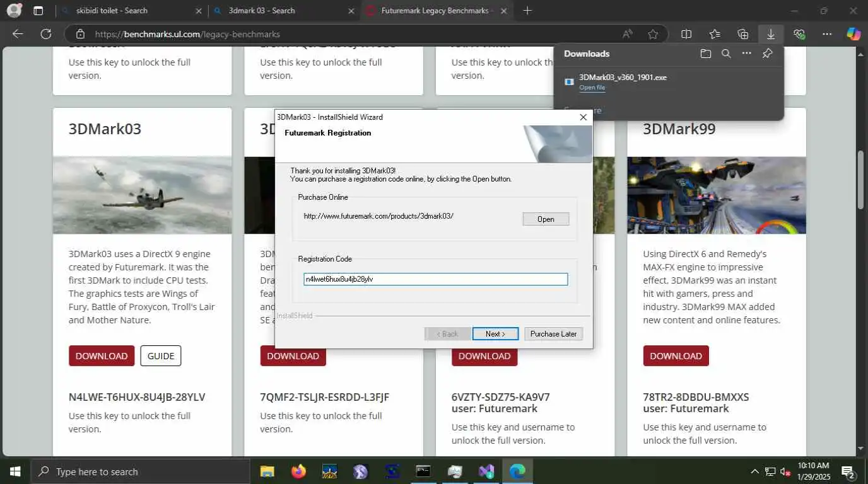The image size is (868, 484).
Task: Open Edge settings and more menu
Action: [827, 34]
